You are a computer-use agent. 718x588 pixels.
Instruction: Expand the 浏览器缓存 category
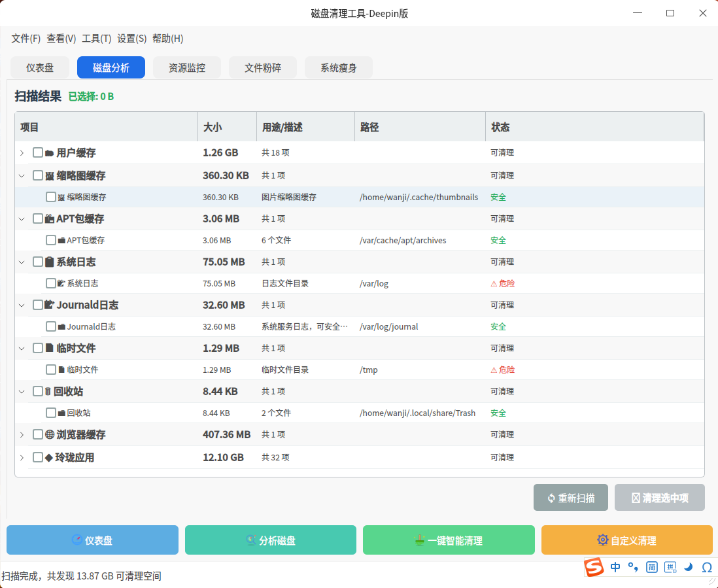click(22, 434)
